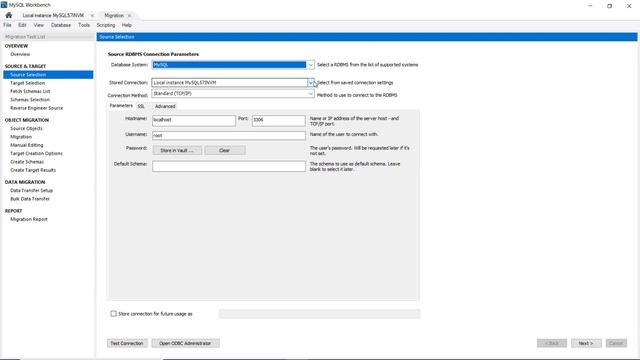Select Reverse Engineer Source step
This screenshot has height=360, width=640.
click(x=36, y=108)
